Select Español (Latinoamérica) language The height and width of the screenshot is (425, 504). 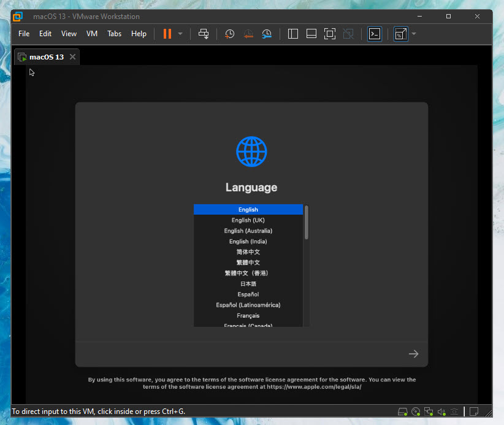248,305
